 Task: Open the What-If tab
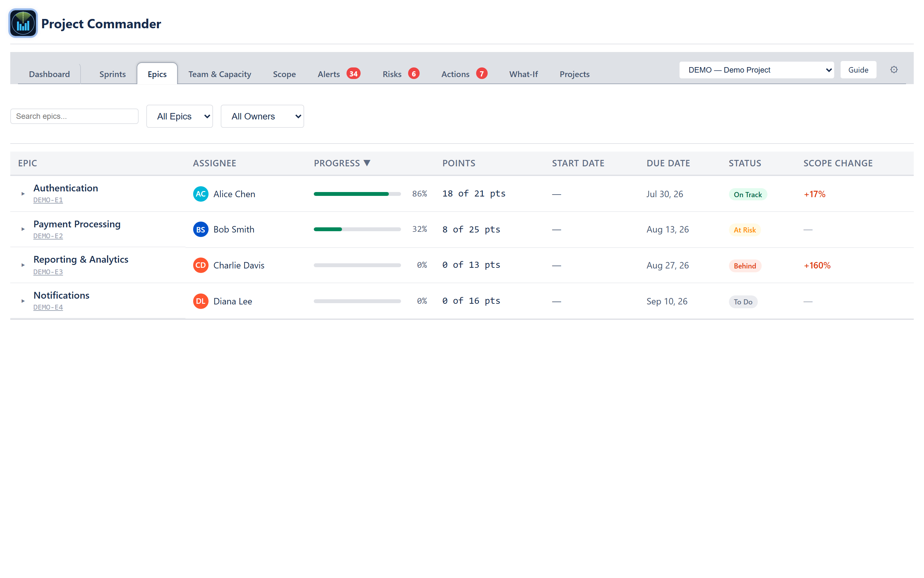pos(523,74)
